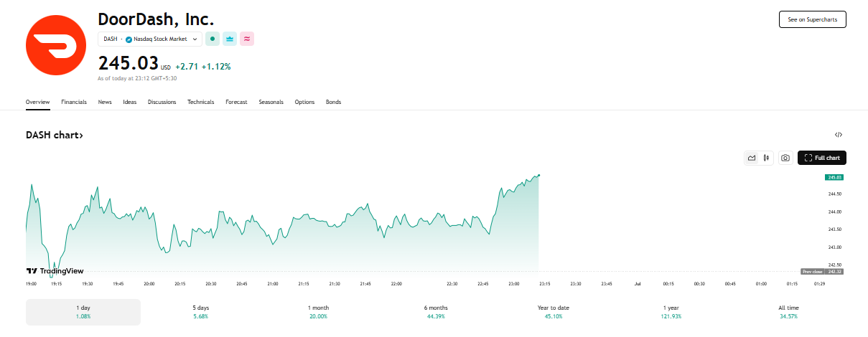Select the Overview tab
Image resolution: width=868 pixels, height=337 pixels.
(x=38, y=102)
